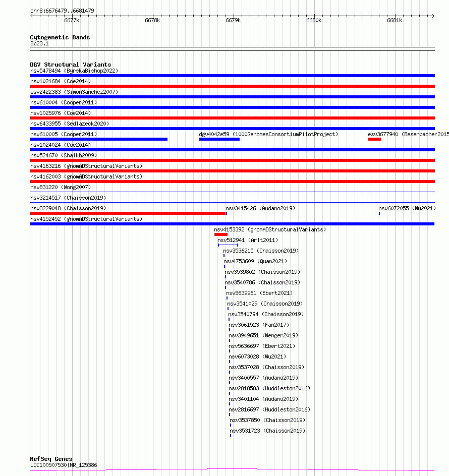This screenshot has height=476, width=449.
Task: Click the red nsv3229048 variant bar
Action: pyautogui.click(x=128, y=213)
